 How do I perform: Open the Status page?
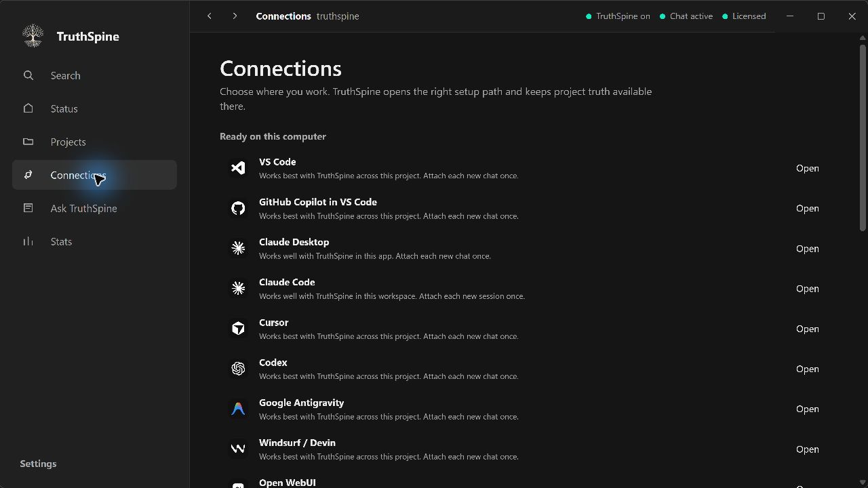(94, 108)
